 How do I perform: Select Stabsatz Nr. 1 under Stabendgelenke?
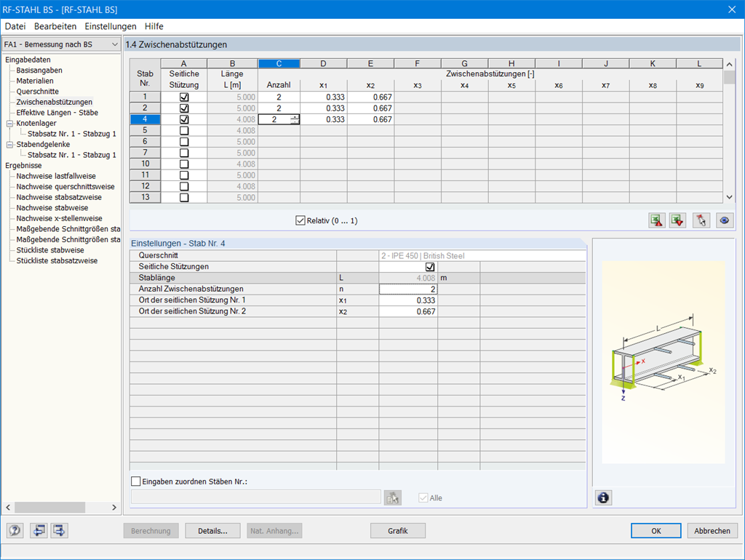coord(72,155)
